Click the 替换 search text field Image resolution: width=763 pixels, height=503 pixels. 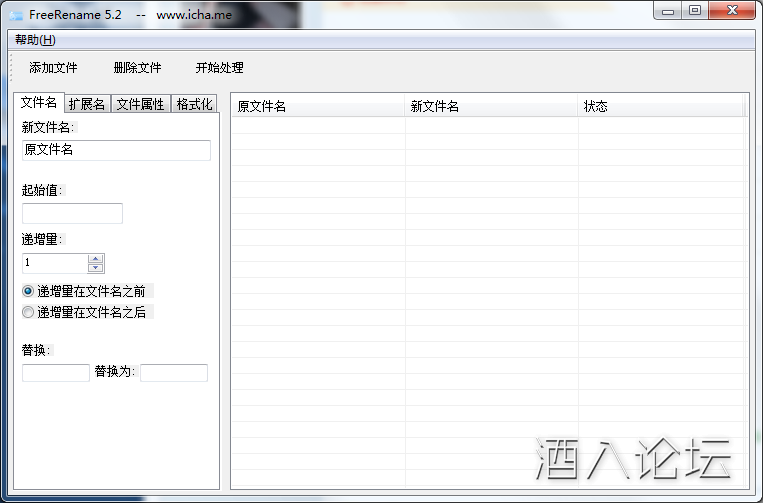(x=56, y=373)
